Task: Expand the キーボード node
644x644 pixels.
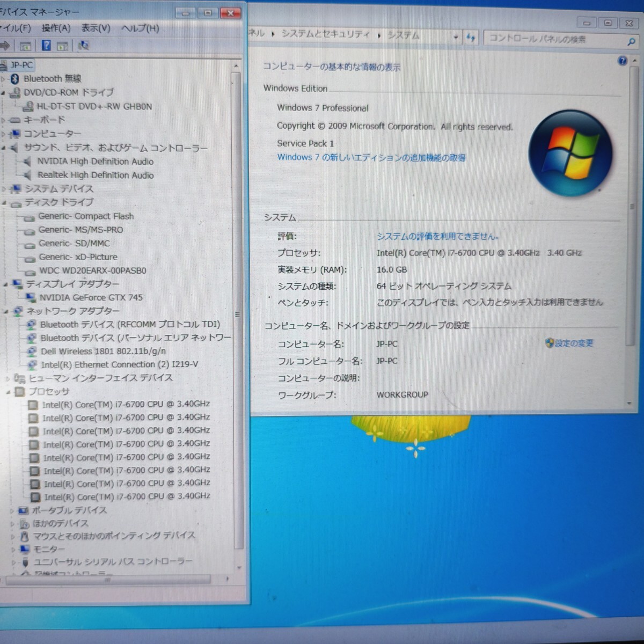Action: [3, 120]
